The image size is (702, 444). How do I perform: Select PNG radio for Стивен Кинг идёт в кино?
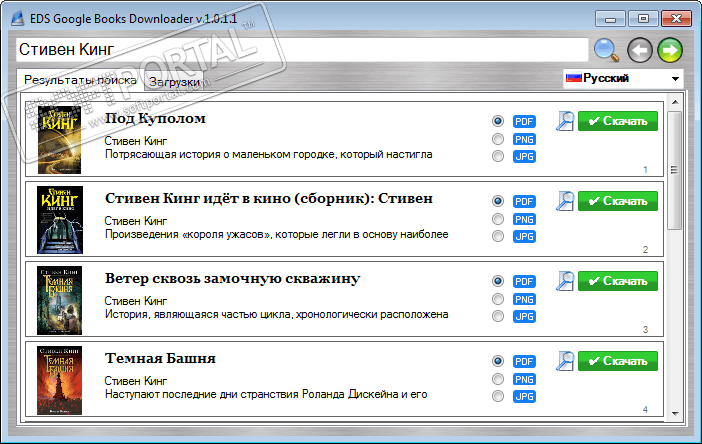coord(497,219)
